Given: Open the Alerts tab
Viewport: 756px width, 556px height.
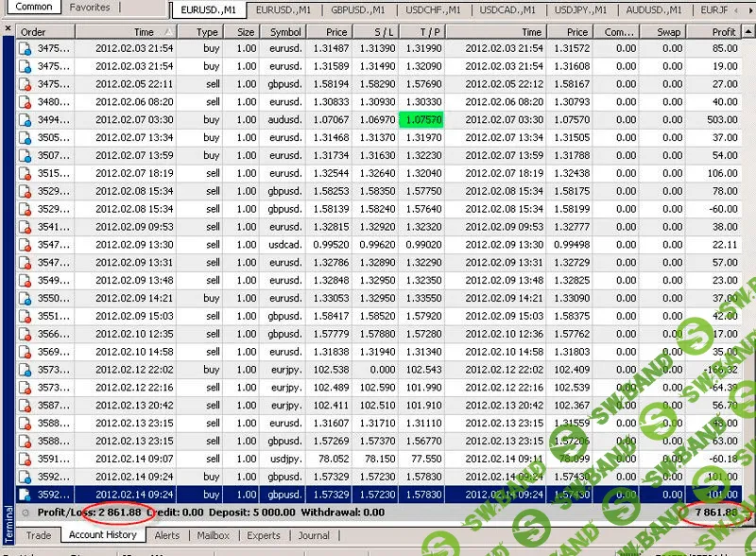Looking at the screenshot, I should 167,535.
